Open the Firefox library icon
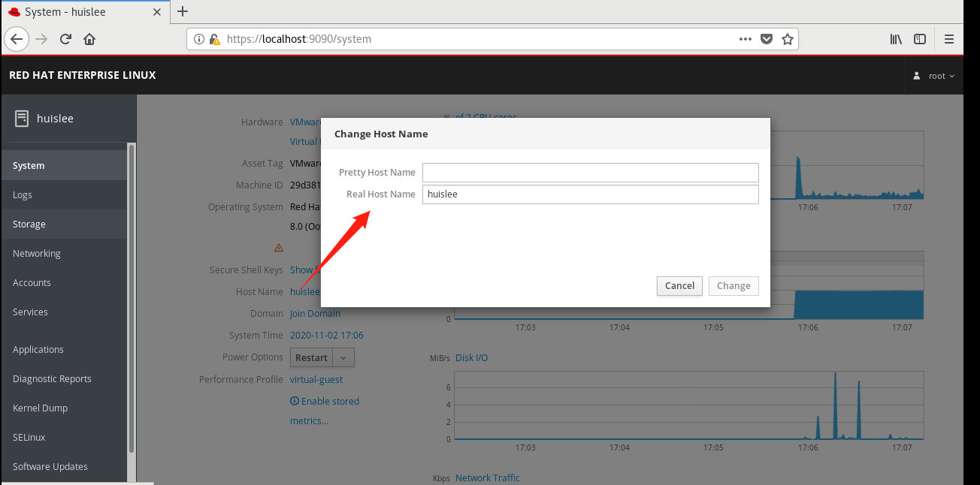This screenshot has width=980, height=485. (x=896, y=39)
